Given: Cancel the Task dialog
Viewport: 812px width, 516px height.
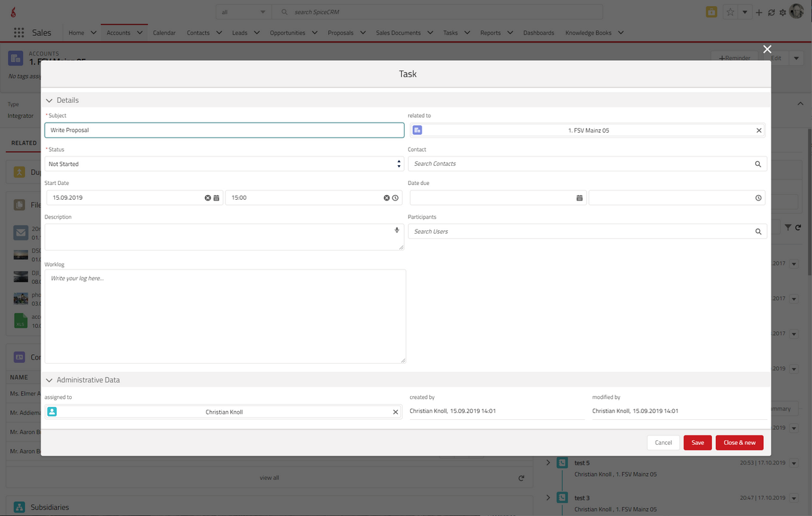Looking at the screenshot, I should (x=663, y=442).
